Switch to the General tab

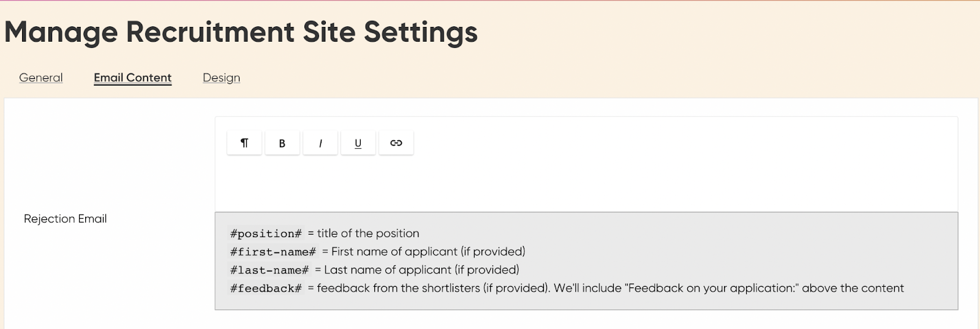click(41, 78)
